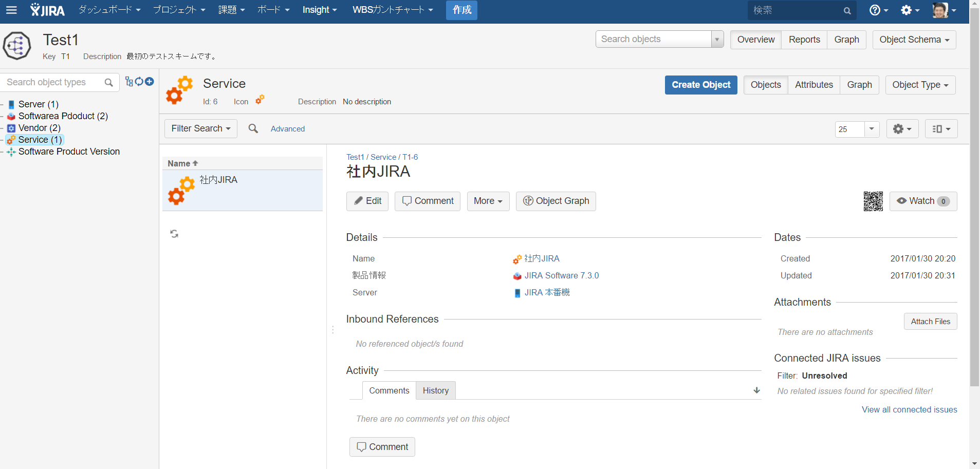Expand the Object Type dropdown

point(920,85)
